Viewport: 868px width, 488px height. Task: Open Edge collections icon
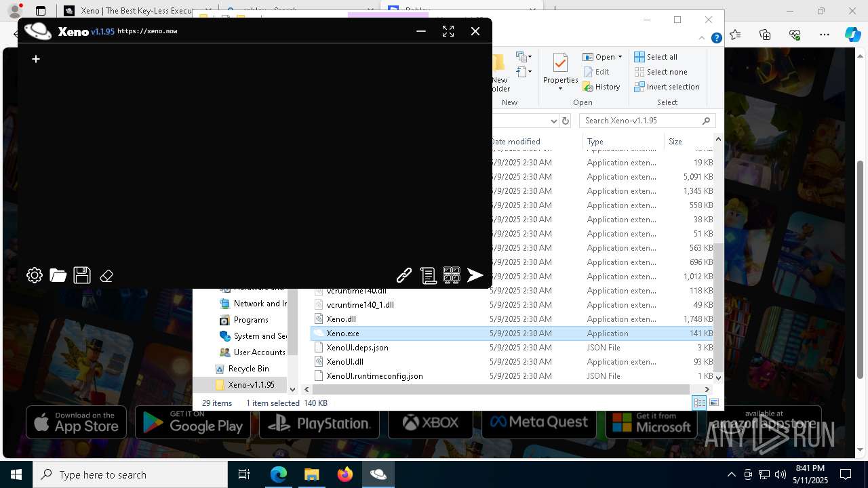765,35
